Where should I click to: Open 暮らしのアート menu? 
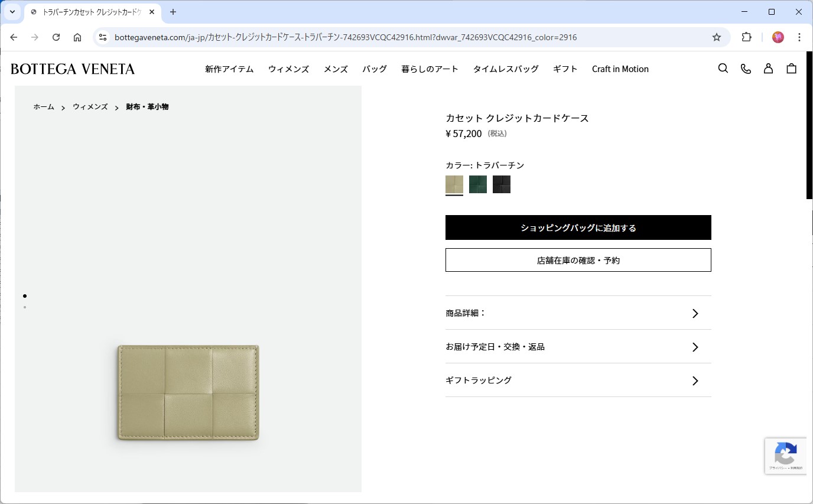tap(430, 69)
